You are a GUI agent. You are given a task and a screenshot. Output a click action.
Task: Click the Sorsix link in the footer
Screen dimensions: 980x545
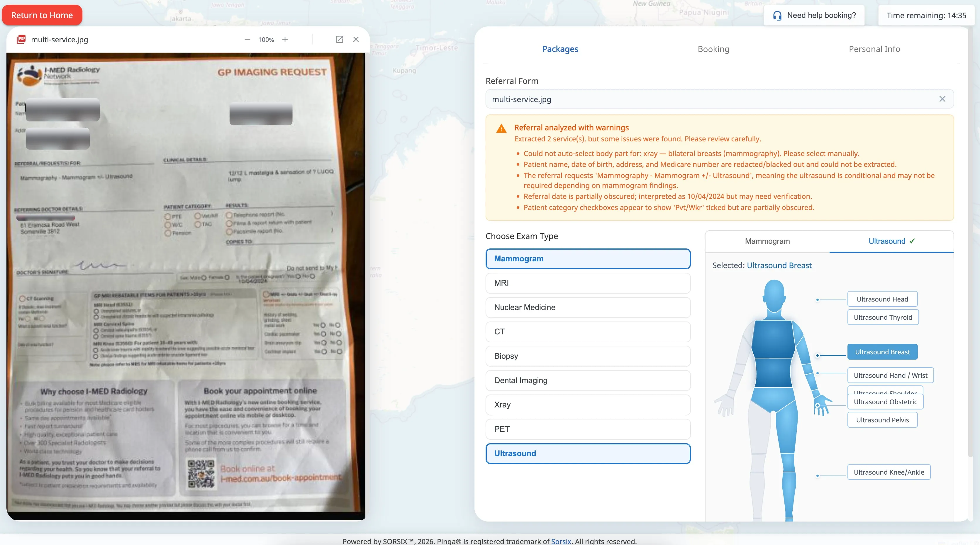[x=561, y=541]
